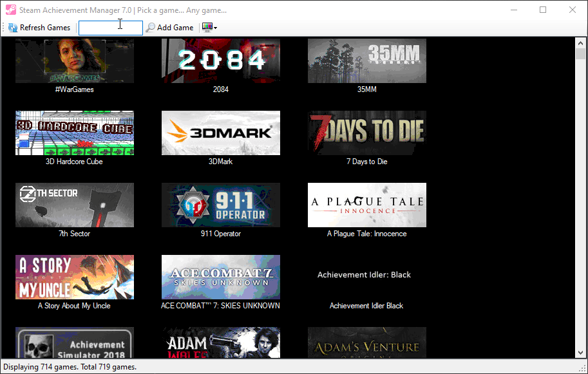
Task: Select the Adam Wolfe thumbnail
Action: (221, 342)
